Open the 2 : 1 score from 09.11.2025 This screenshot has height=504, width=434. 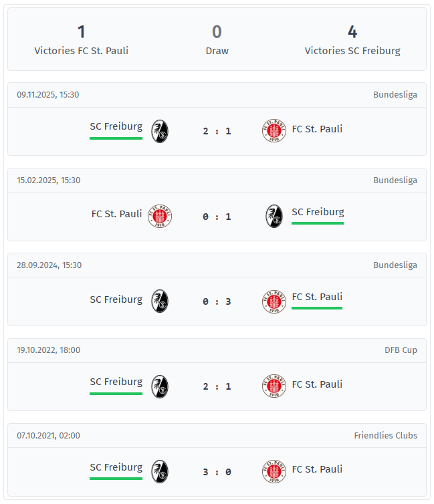click(x=217, y=131)
